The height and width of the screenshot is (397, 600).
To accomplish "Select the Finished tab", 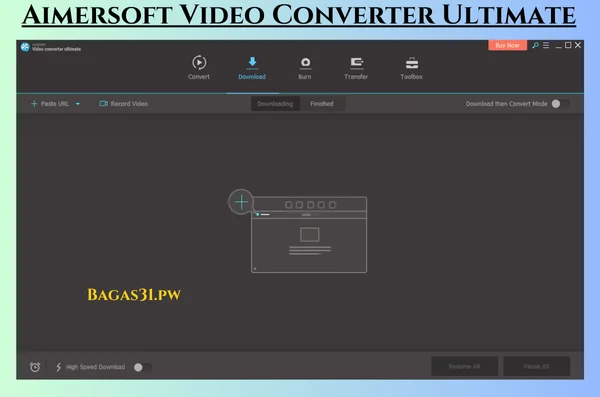I will click(322, 104).
